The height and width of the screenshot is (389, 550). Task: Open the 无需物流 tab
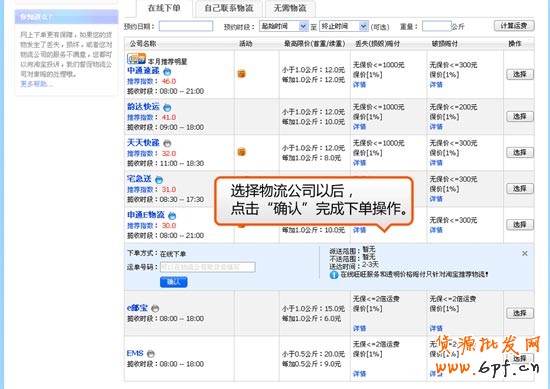[x=290, y=8]
